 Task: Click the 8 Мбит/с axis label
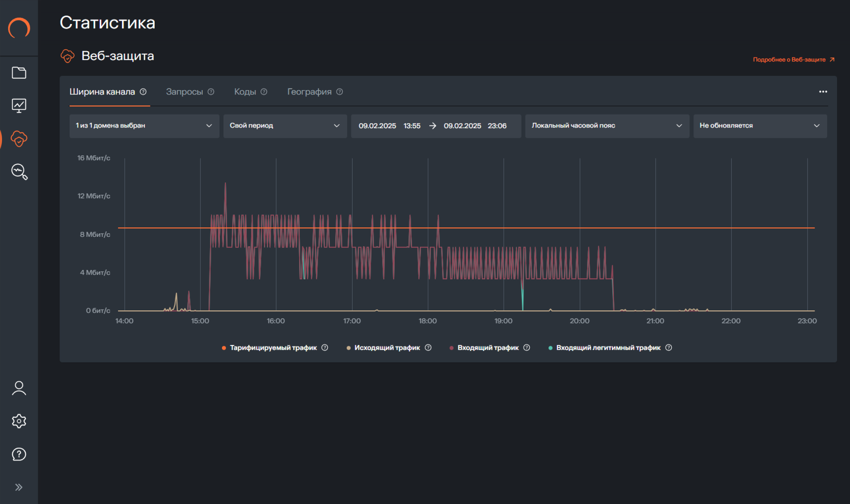pyautogui.click(x=95, y=234)
